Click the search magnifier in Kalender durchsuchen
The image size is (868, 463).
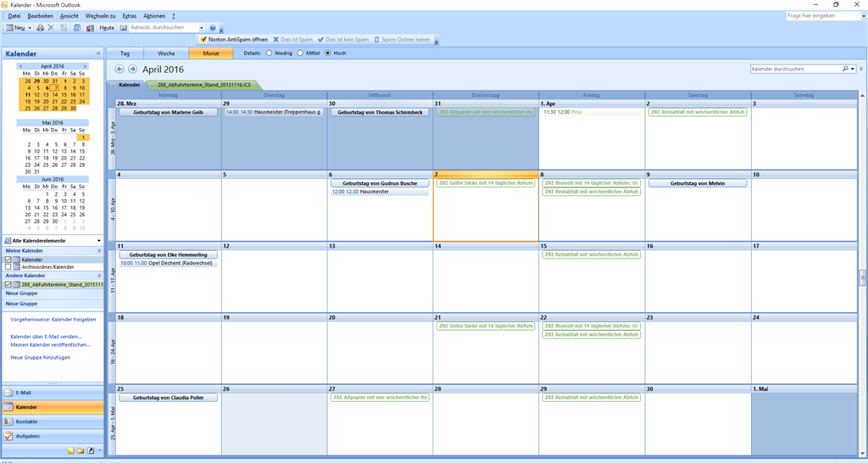click(x=845, y=69)
